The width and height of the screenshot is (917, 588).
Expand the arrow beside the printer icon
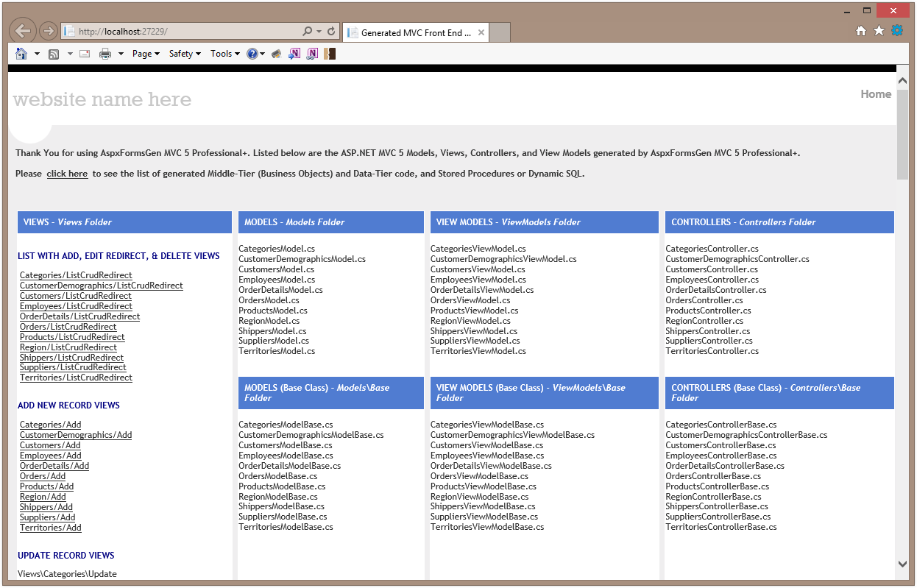point(121,54)
